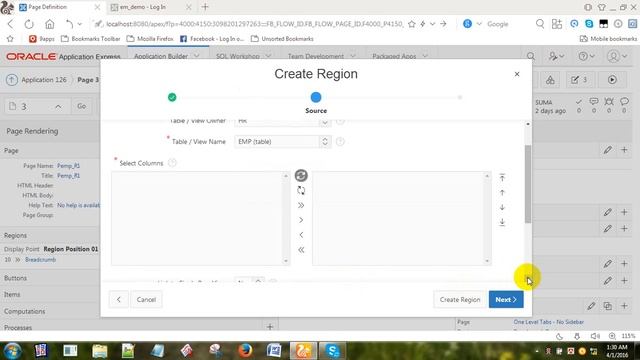Viewport: 640px width, 360px height.
Task: Click the plus icon beside Processes
Action: [x=270, y=327]
